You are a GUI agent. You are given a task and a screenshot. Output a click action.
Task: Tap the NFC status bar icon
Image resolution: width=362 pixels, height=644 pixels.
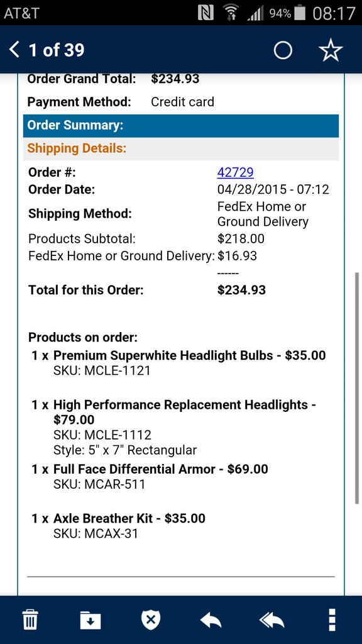[206, 13]
